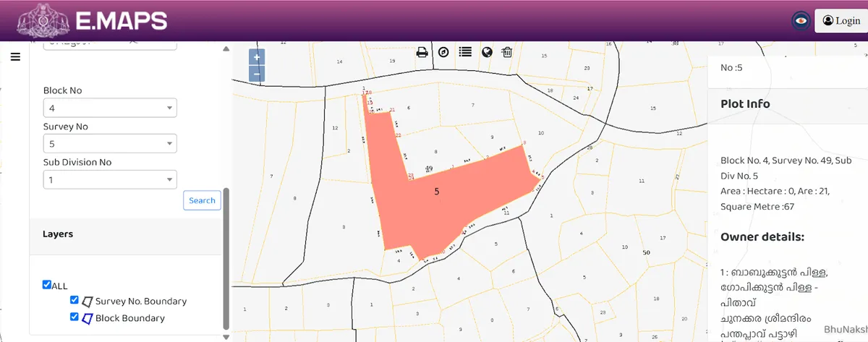The width and height of the screenshot is (868, 342).
Task: Open the list view icon
Action: pyautogui.click(x=465, y=52)
